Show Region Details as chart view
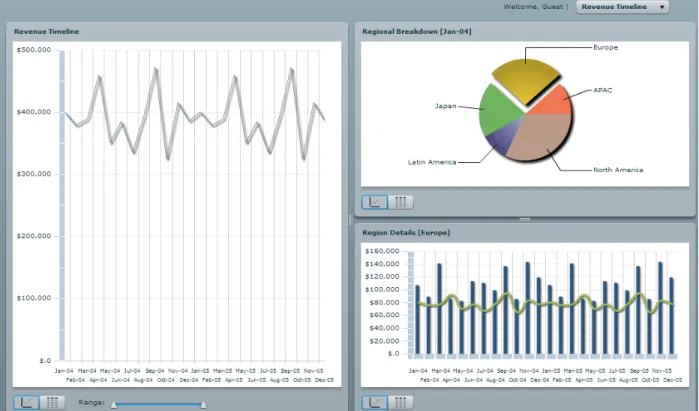The height and width of the screenshot is (411, 699). (374, 403)
